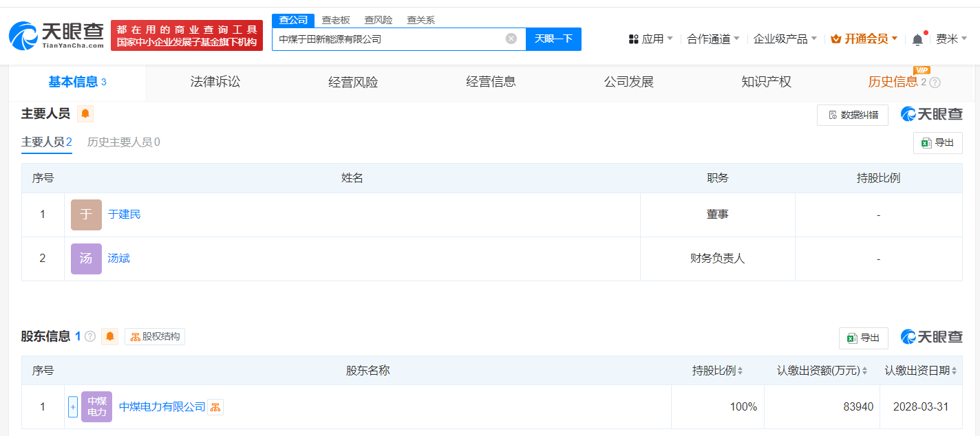Click the bell icon beside 主要人员
980x436 pixels.
(x=85, y=113)
